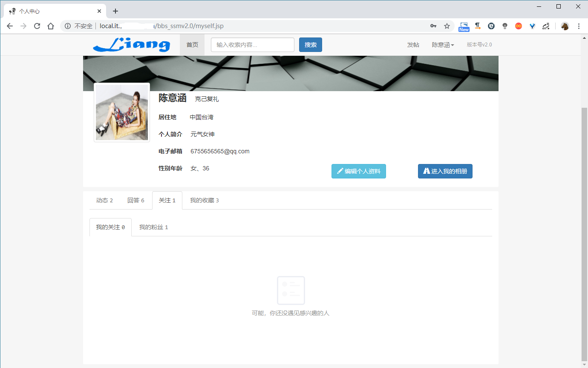Viewport: 588px width, 368px height.
Task: Click the 版本号v2.0 text
Action: coord(479,44)
